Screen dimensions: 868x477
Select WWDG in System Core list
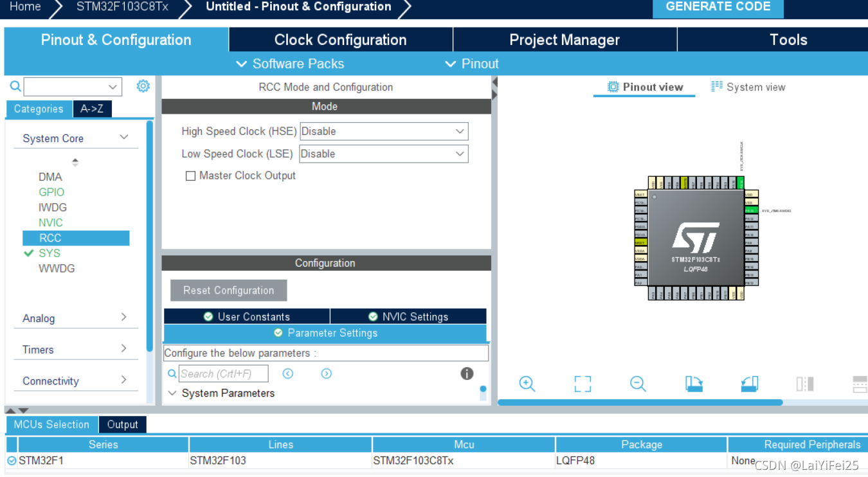point(57,268)
